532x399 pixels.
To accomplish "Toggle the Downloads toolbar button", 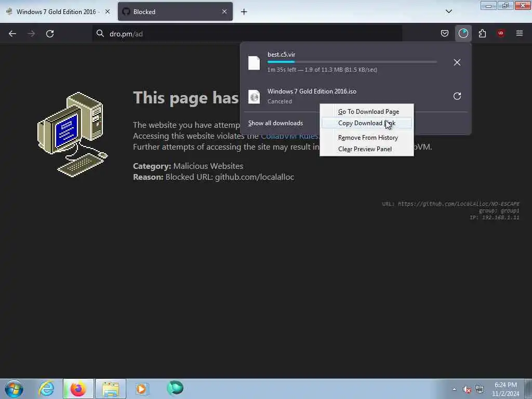I will [x=463, y=33].
